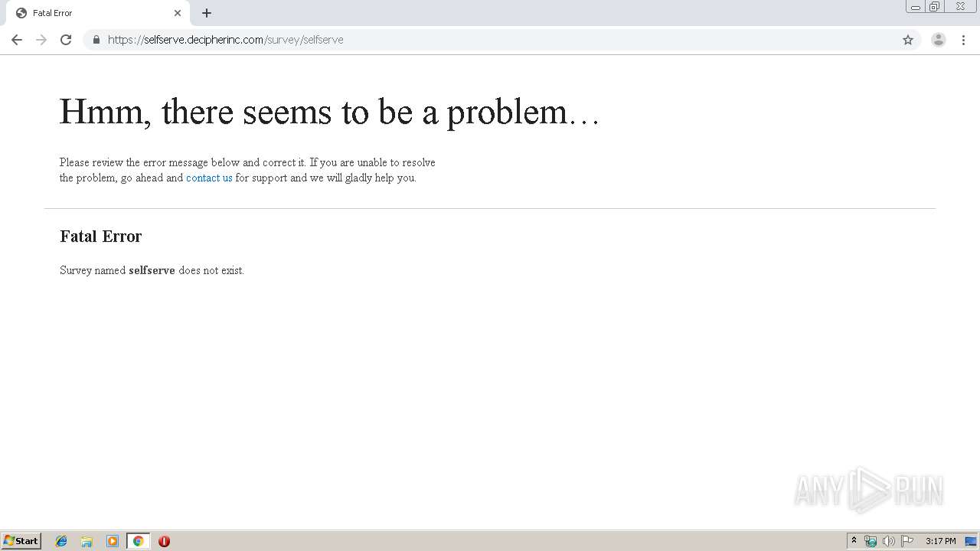Close the Fatal Error tab
This screenshot has height=551, width=980.
[178, 13]
